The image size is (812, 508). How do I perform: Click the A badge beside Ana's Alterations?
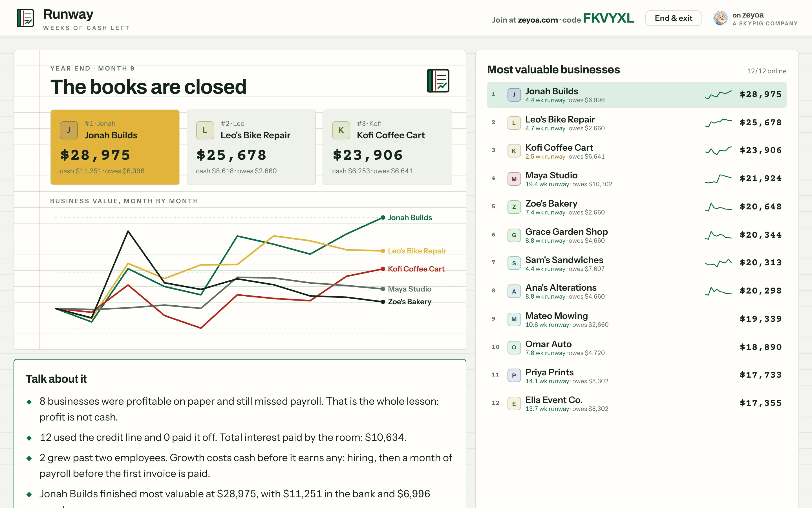(514, 291)
